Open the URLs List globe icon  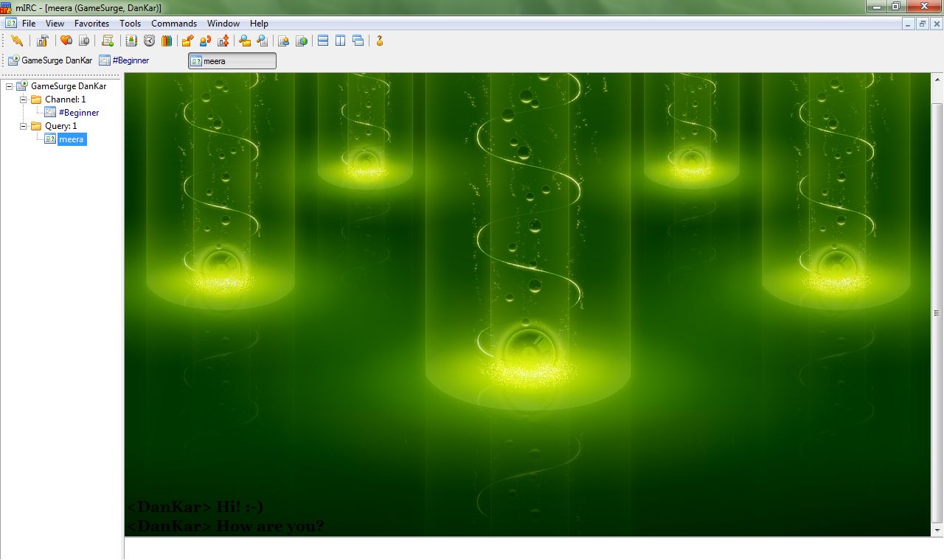301,41
